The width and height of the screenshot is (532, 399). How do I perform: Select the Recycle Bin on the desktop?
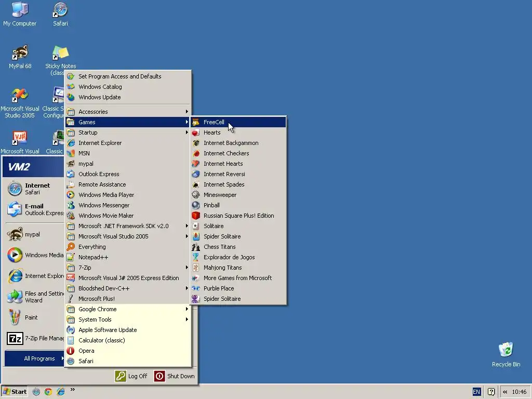coord(506,354)
